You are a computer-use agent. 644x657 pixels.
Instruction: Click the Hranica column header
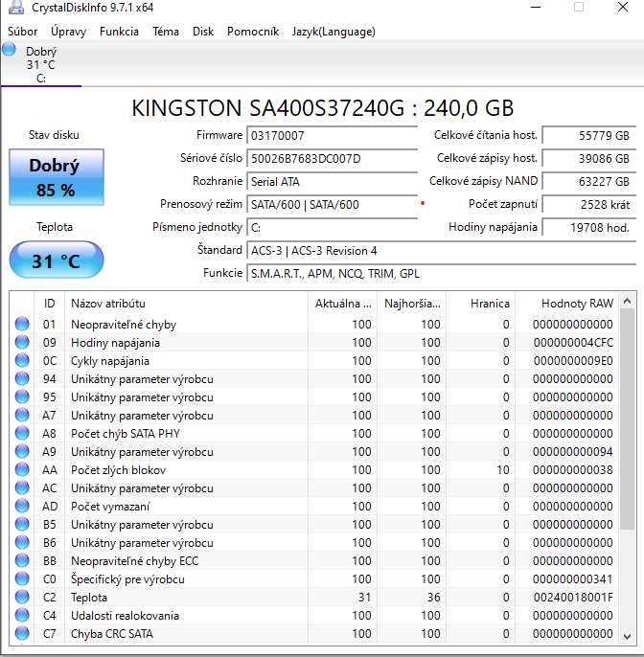[x=481, y=303]
